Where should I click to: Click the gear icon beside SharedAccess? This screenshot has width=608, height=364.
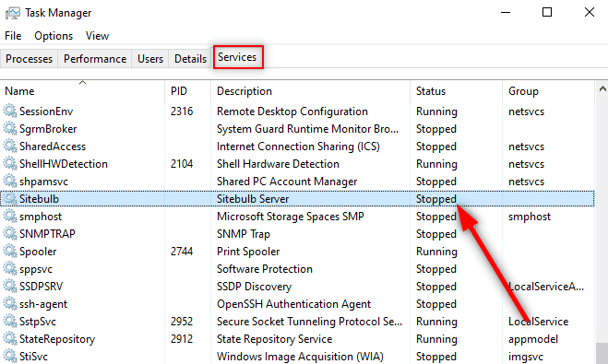pyautogui.click(x=10, y=146)
